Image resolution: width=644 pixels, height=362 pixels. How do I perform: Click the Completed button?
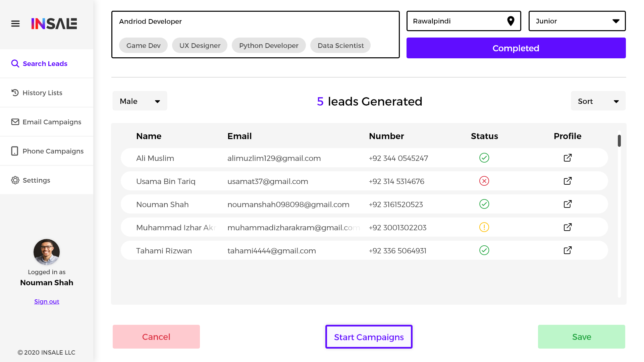[x=516, y=48]
